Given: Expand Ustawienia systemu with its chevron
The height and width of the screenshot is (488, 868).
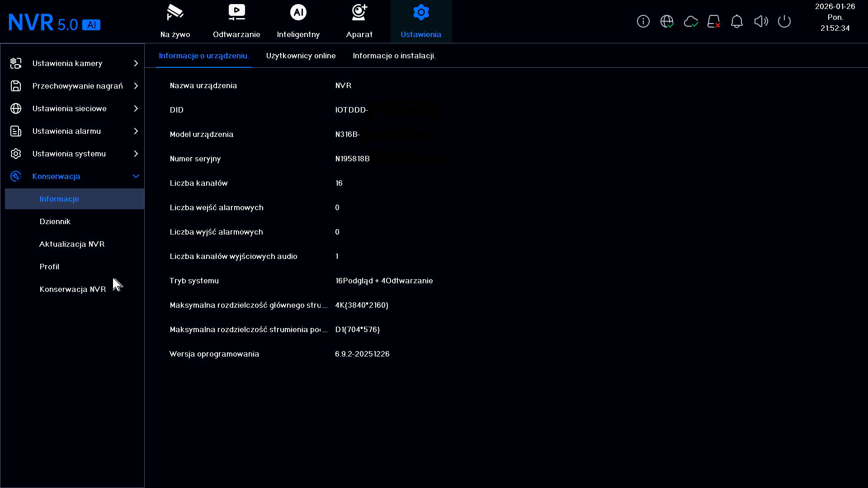Looking at the screenshot, I should (x=136, y=154).
